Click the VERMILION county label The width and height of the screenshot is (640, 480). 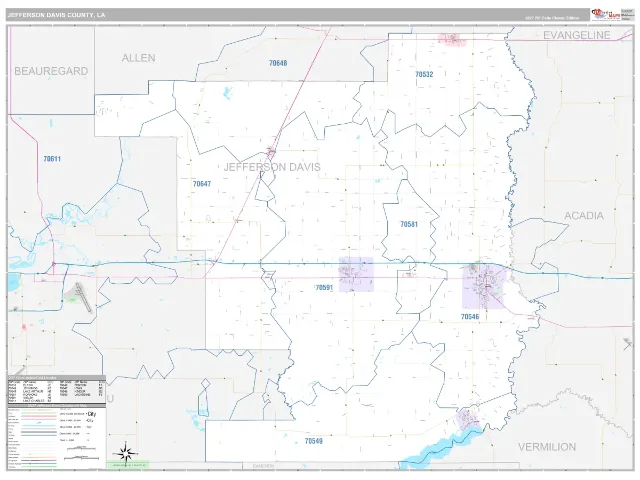(x=547, y=447)
